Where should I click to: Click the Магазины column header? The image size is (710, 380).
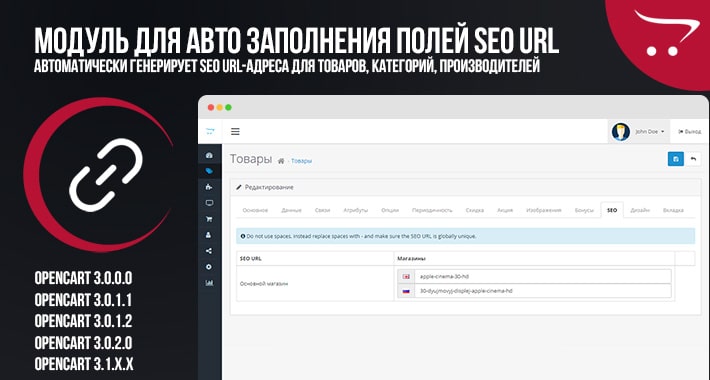coord(411,259)
